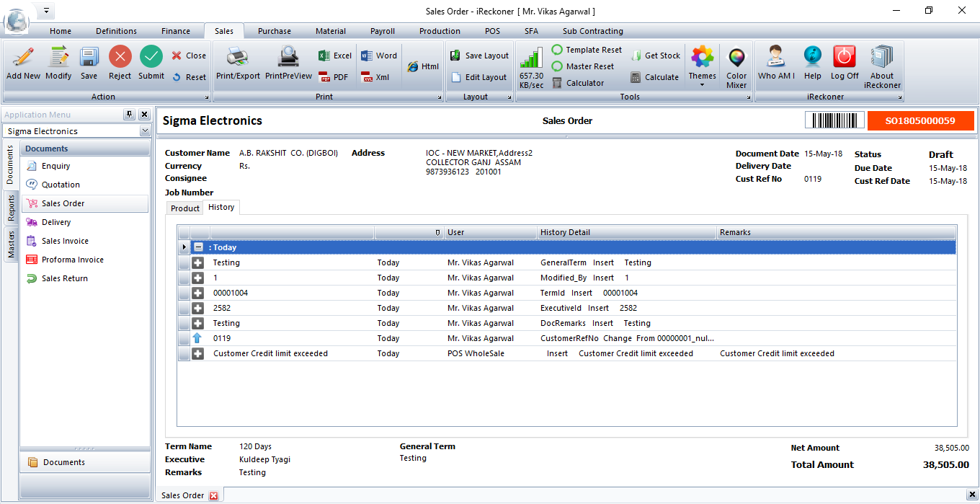Switch to the Finance ribbon tab
Image resolution: width=980 pixels, height=504 pixels.
[176, 31]
